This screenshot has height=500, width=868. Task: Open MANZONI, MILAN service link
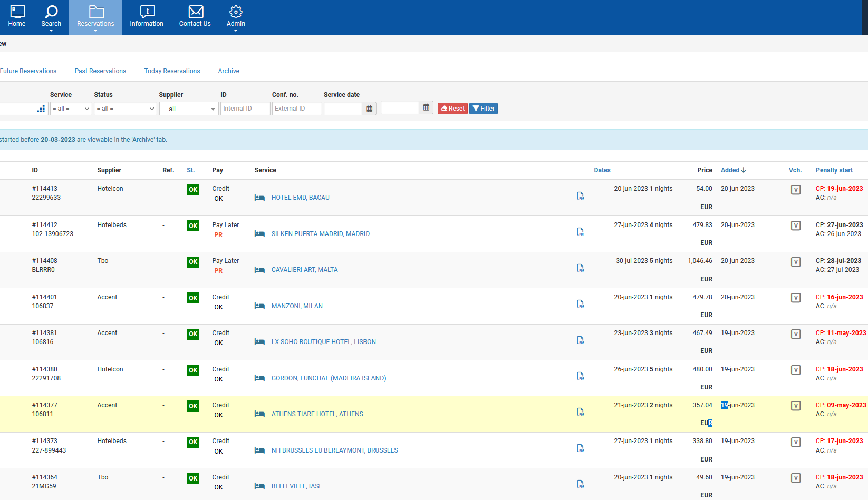click(x=297, y=306)
